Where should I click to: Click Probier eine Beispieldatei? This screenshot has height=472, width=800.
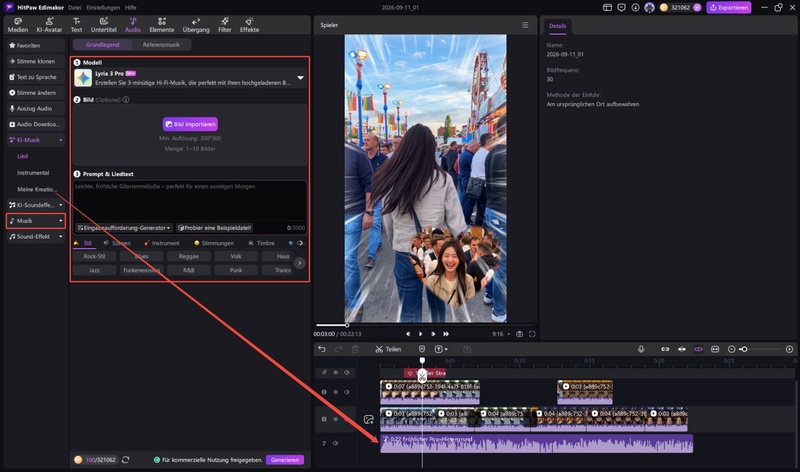point(214,228)
